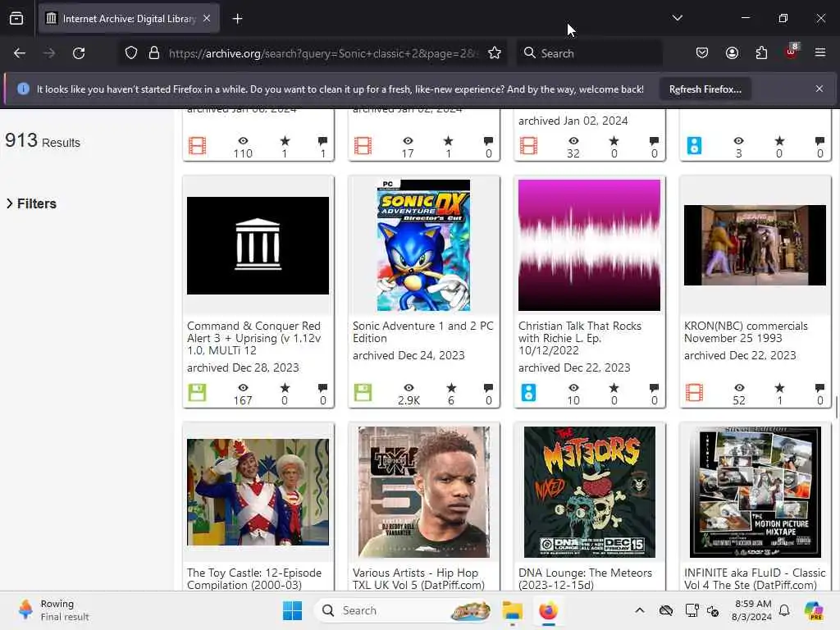Click the page vertical scrollbar thumb
Screen dimensions: 840x630
(836, 407)
